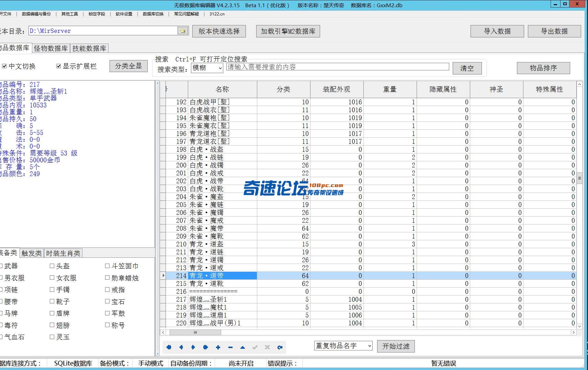588x370 pixels.
Task: Click row indicator arrow for record 214
Action: click(163, 276)
